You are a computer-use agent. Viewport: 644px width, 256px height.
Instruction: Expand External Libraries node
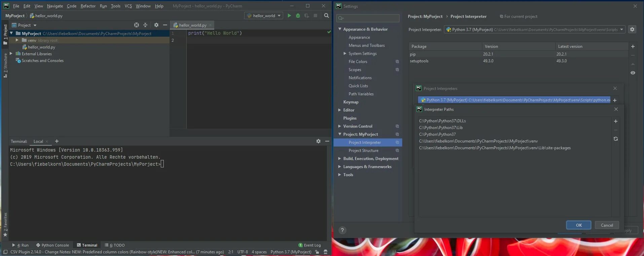coord(11,54)
